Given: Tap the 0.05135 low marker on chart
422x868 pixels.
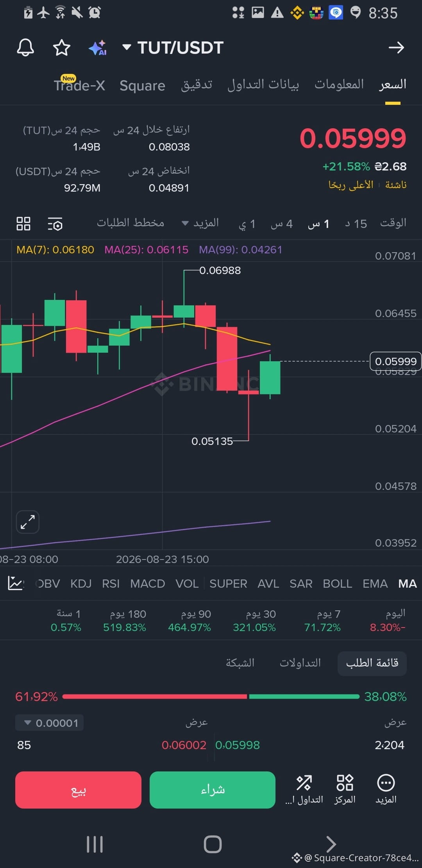Looking at the screenshot, I should tap(212, 441).
